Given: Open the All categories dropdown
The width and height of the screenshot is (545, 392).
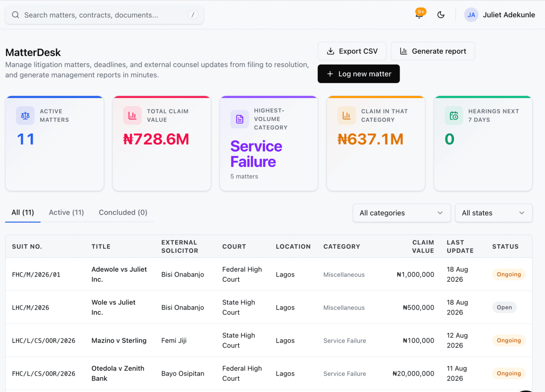Looking at the screenshot, I should (402, 213).
